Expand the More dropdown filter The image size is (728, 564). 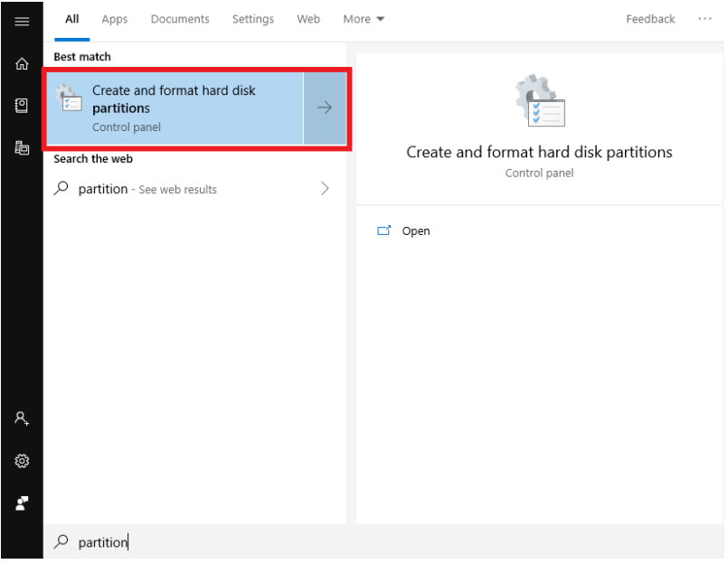pyautogui.click(x=364, y=19)
